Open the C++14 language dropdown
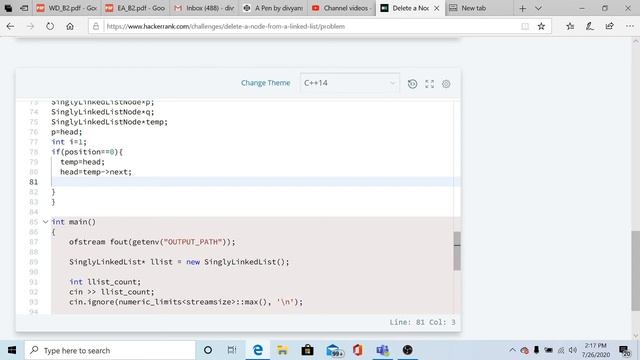The image size is (640, 360). pos(350,83)
